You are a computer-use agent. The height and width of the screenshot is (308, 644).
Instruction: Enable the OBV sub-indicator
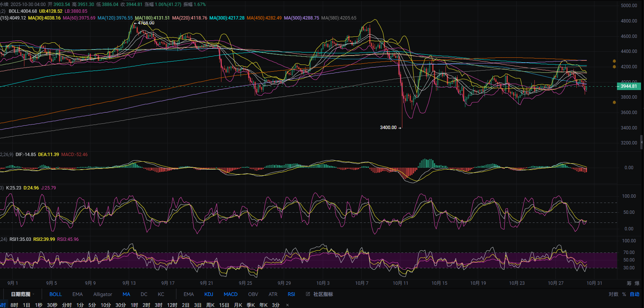[253, 294]
